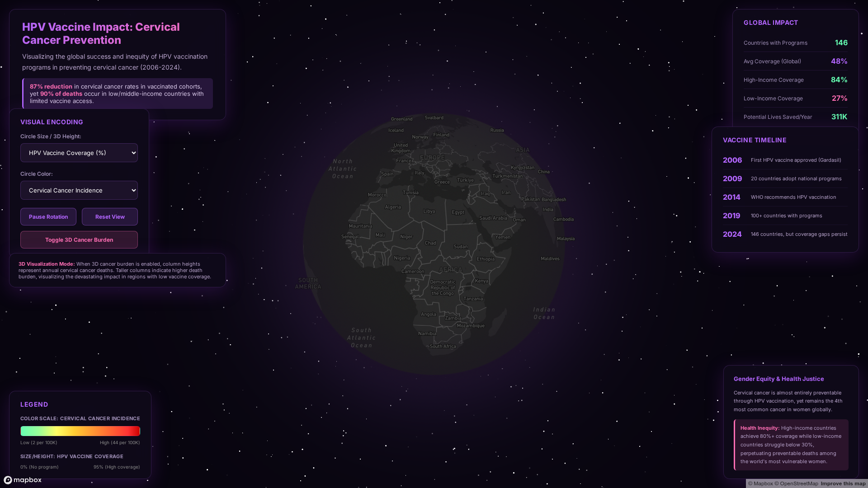Click Nigeria on the globe

click(402, 258)
